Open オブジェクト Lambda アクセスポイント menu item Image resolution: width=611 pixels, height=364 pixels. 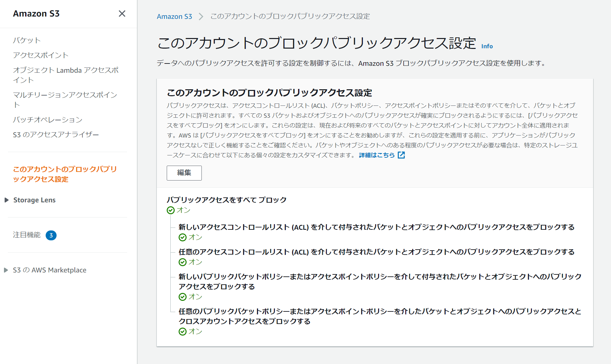[x=65, y=75]
